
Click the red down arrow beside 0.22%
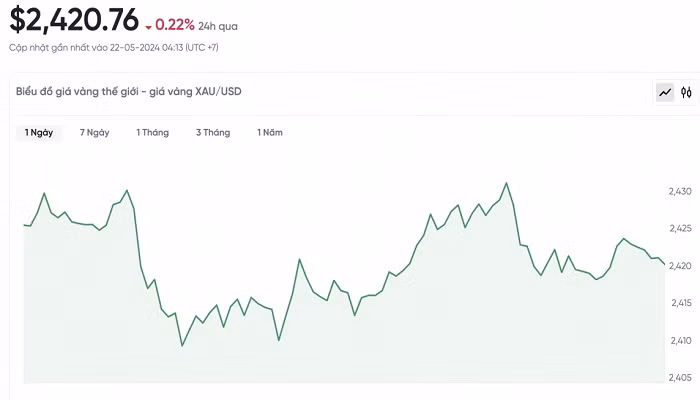click(148, 26)
